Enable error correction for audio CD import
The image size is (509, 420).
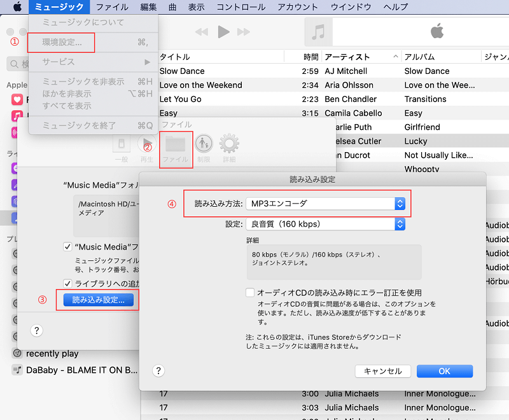[250, 293]
